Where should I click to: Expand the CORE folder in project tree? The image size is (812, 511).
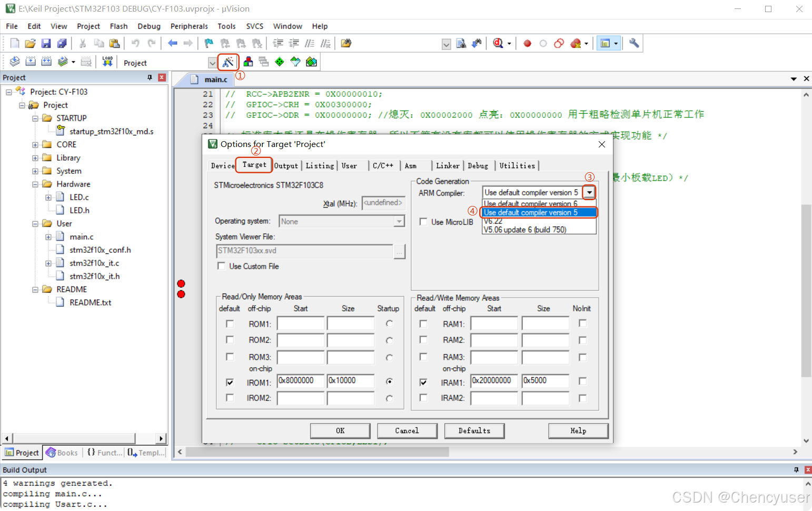click(x=35, y=144)
